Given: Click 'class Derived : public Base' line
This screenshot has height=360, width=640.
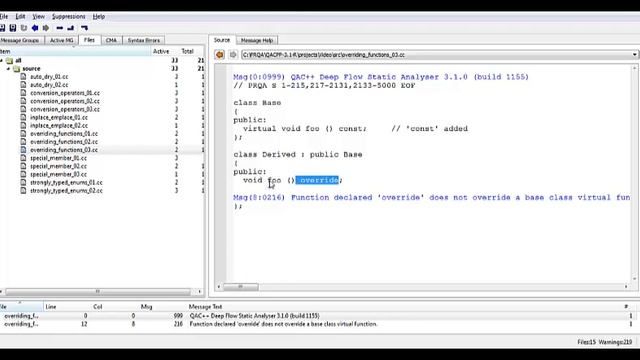Looking at the screenshot, I should tap(298, 155).
